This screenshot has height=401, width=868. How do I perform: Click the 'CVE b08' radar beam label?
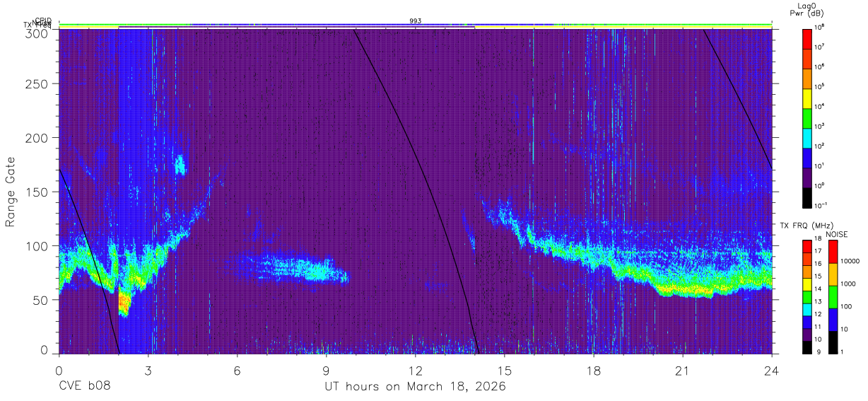(x=84, y=387)
